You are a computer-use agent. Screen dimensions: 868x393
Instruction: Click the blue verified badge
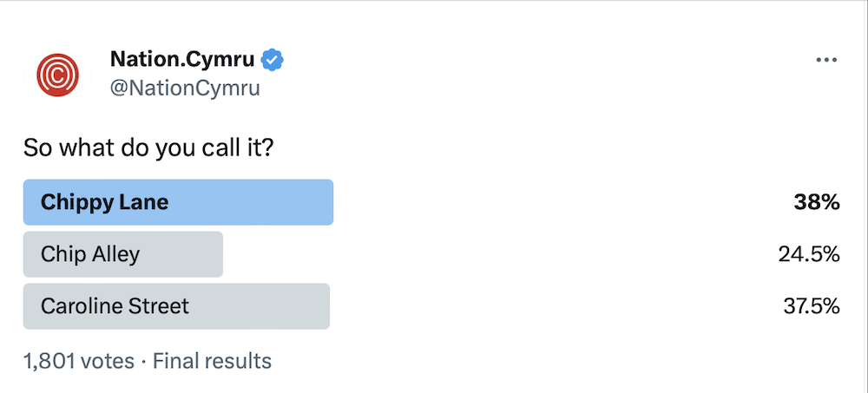pyautogui.click(x=273, y=60)
